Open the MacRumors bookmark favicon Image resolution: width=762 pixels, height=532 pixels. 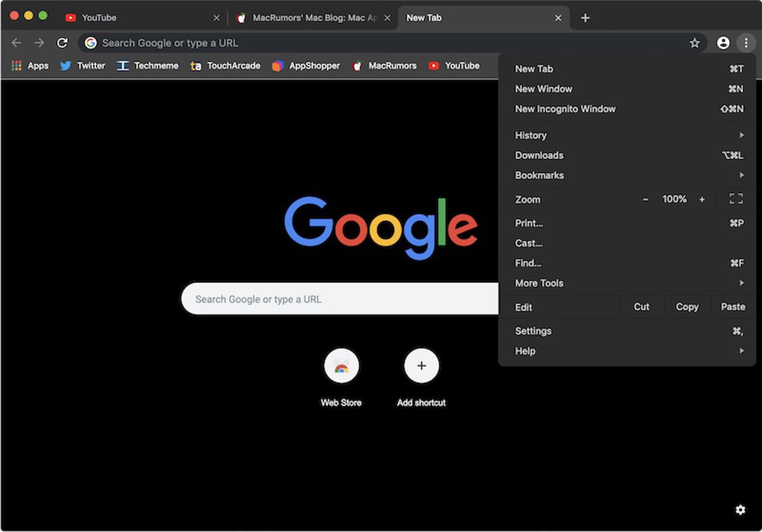(x=357, y=66)
